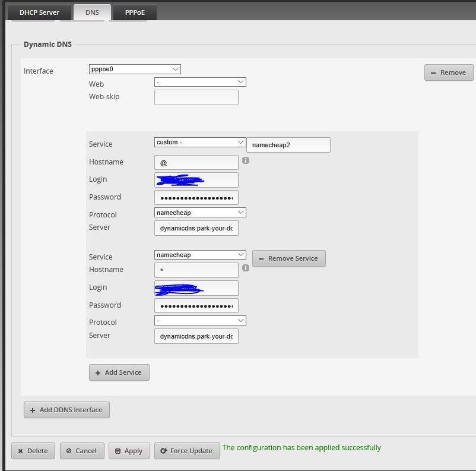Image resolution: width=476 pixels, height=471 pixels.
Task: Open the Protocol dropdown set to namecheap
Action: [x=200, y=212]
